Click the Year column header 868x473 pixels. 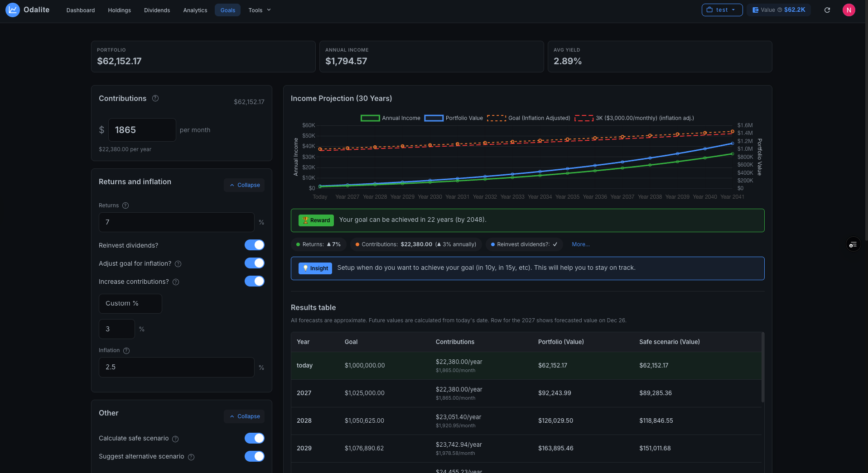[303, 342]
